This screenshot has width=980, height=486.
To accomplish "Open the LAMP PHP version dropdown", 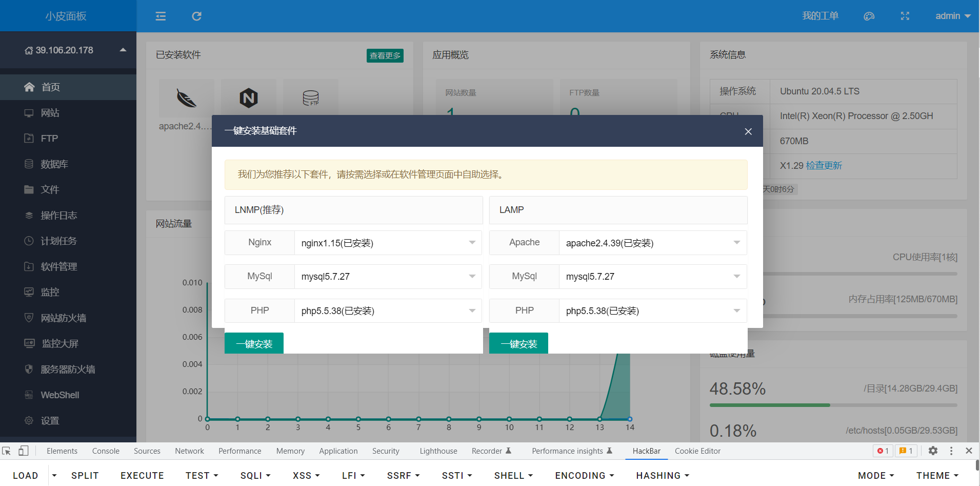I will [x=653, y=310].
